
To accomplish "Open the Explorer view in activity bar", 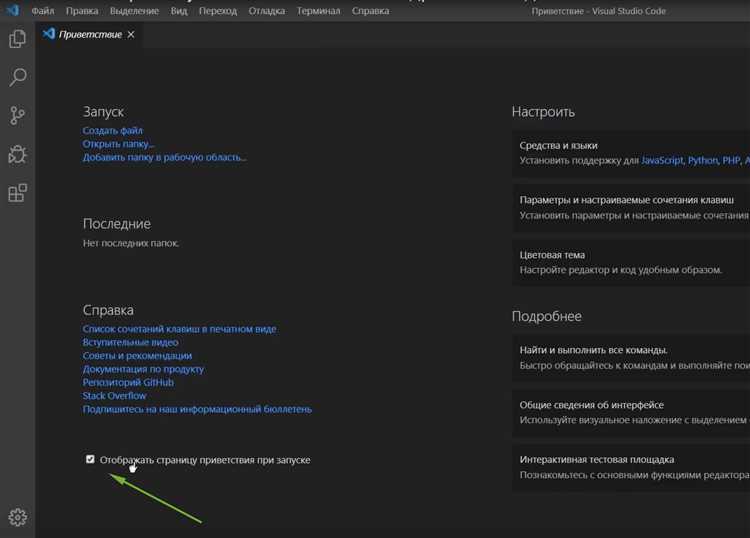I will coord(17,39).
